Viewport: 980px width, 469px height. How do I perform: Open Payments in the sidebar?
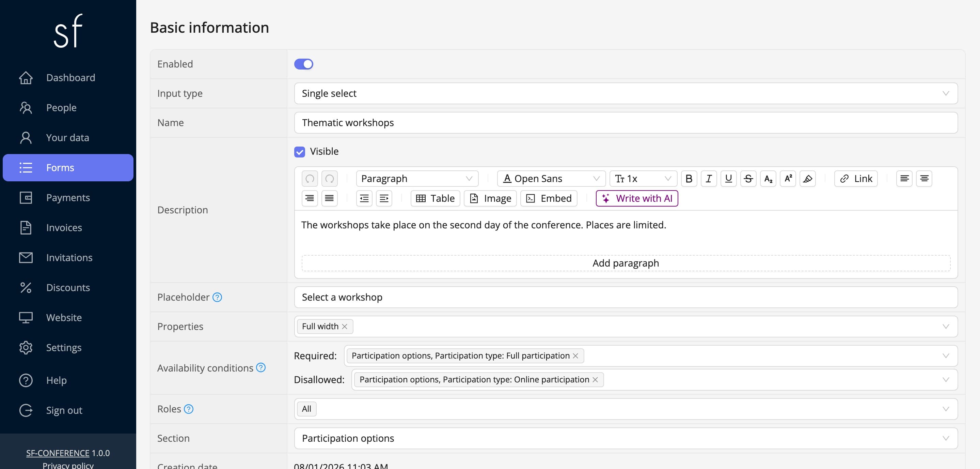[x=68, y=198]
